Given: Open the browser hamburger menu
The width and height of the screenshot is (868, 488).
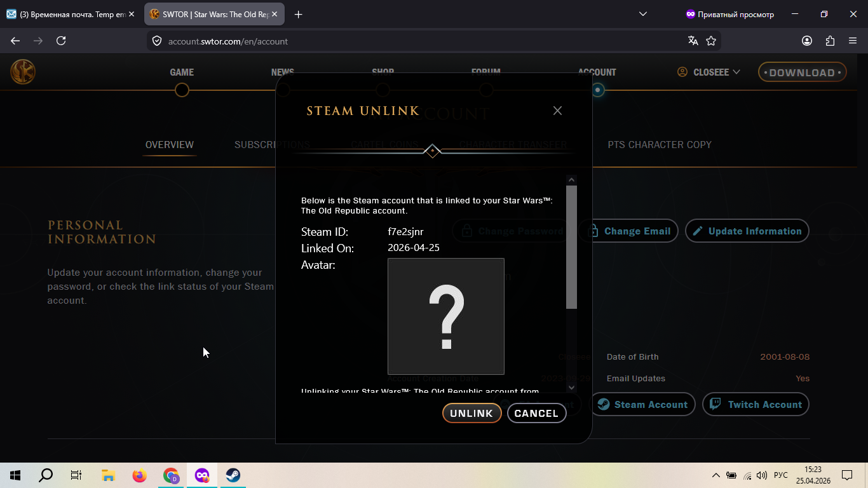Looking at the screenshot, I should pos(853,41).
